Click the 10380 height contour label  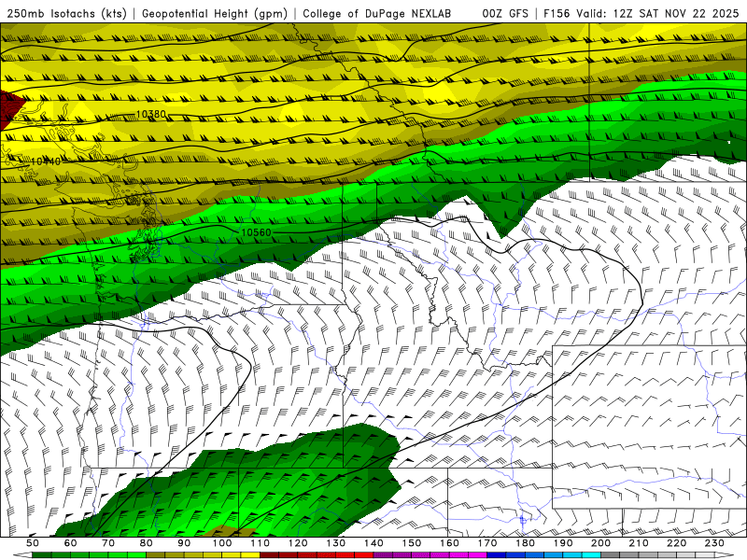tap(151, 114)
